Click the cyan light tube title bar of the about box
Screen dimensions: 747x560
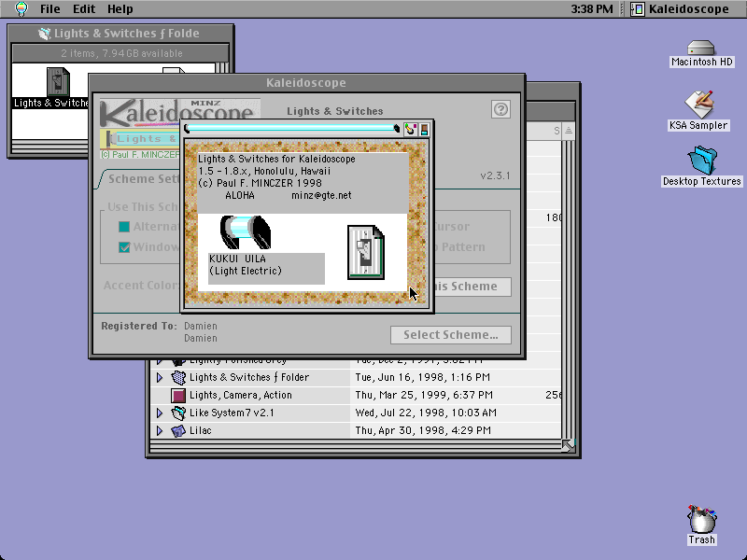pos(292,129)
